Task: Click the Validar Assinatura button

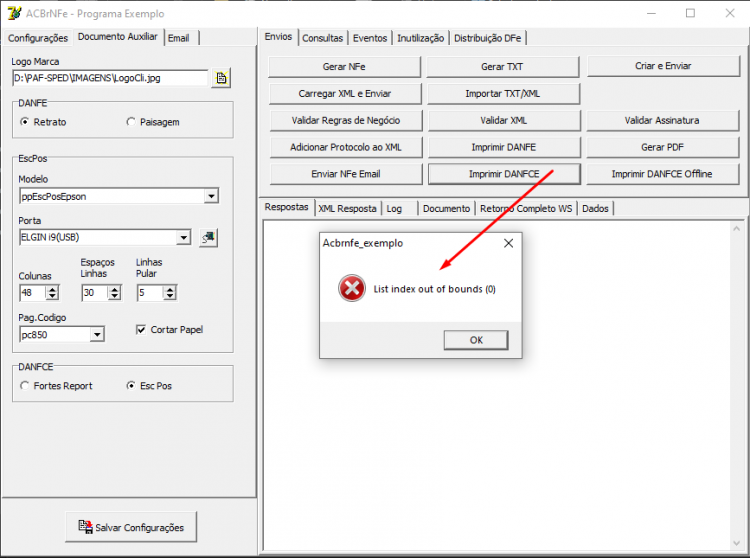Action: tap(662, 120)
